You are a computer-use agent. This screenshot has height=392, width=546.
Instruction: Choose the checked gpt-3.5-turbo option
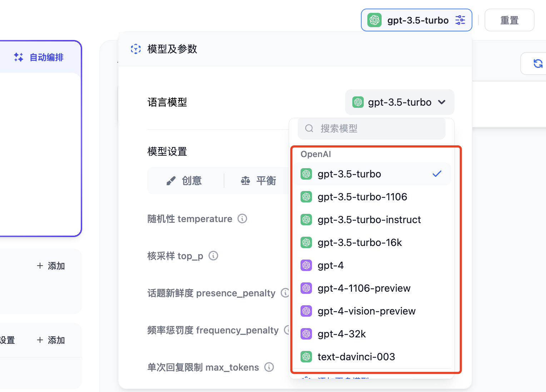click(x=372, y=174)
